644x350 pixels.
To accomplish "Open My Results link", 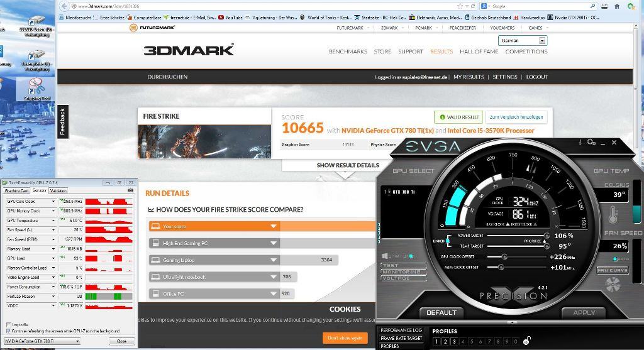I will coord(469,77).
